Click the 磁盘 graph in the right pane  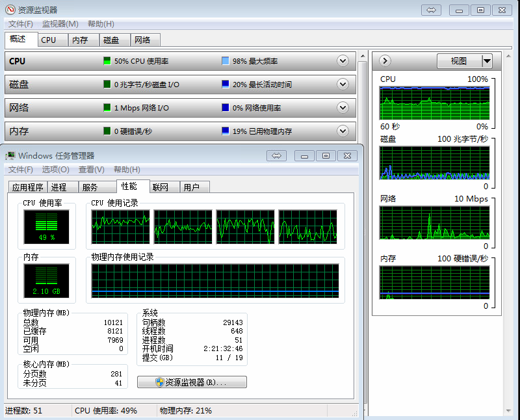pos(434,163)
